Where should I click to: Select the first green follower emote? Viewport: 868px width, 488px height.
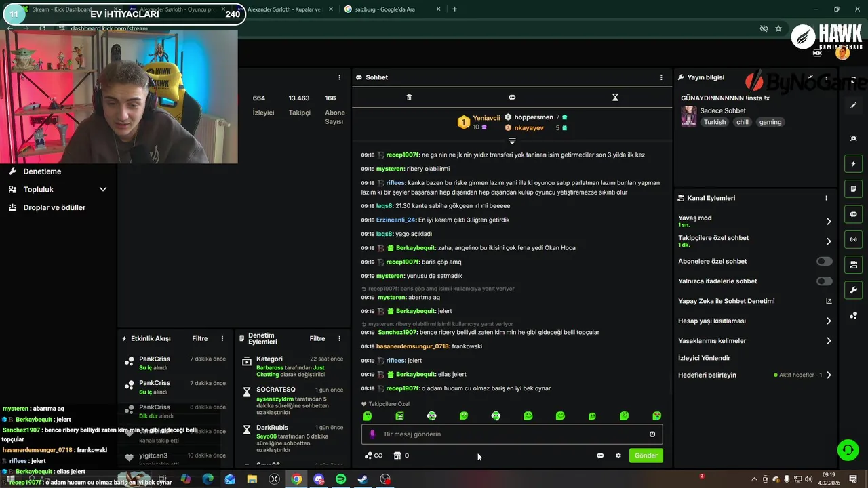click(368, 415)
